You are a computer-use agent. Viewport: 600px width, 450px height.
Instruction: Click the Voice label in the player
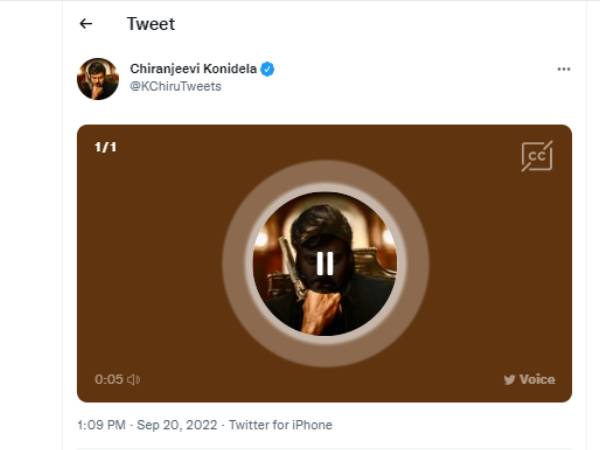(x=537, y=379)
